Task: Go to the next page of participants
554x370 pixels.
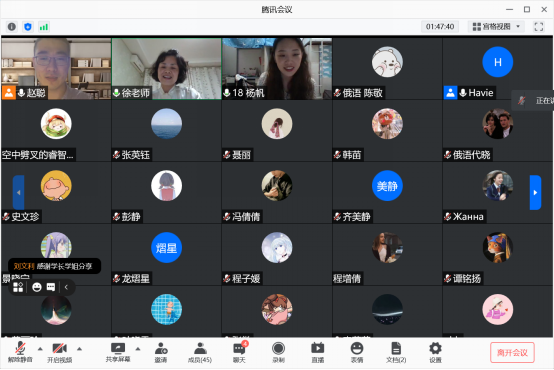Action: pyautogui.click(x=535, y=193)
